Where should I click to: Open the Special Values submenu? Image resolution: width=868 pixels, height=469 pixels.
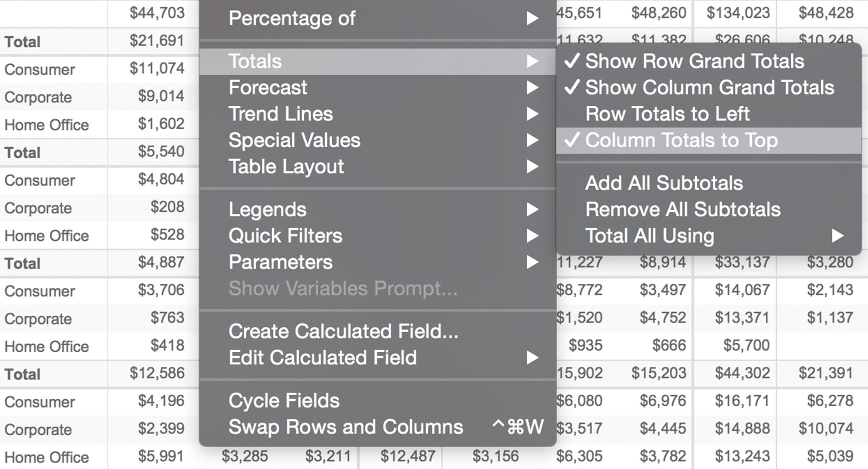point(378,141)
